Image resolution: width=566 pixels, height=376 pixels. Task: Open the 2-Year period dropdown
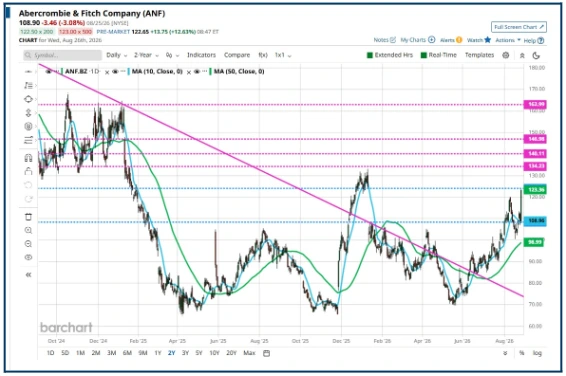[146, 55]
